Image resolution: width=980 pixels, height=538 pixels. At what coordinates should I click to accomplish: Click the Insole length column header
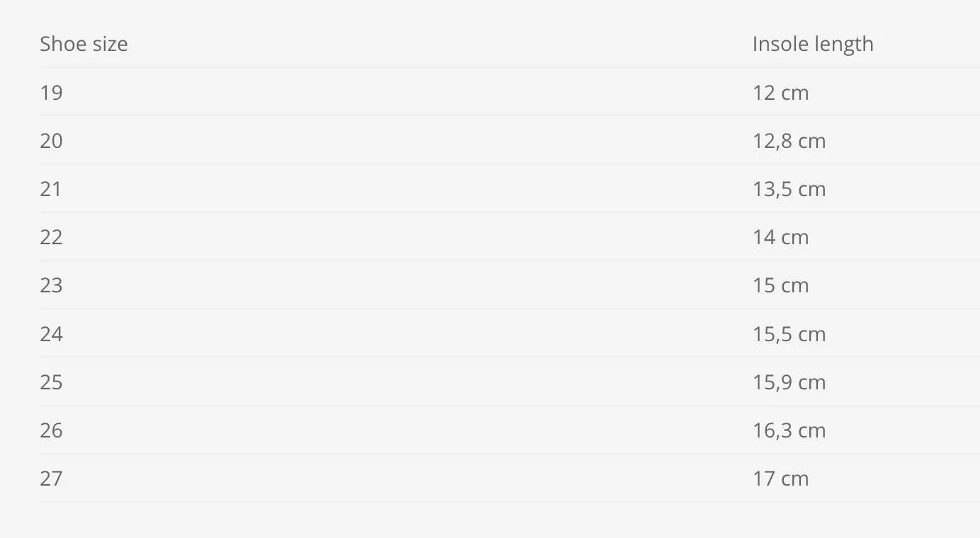pyautogui.click(x=813, y=44)
